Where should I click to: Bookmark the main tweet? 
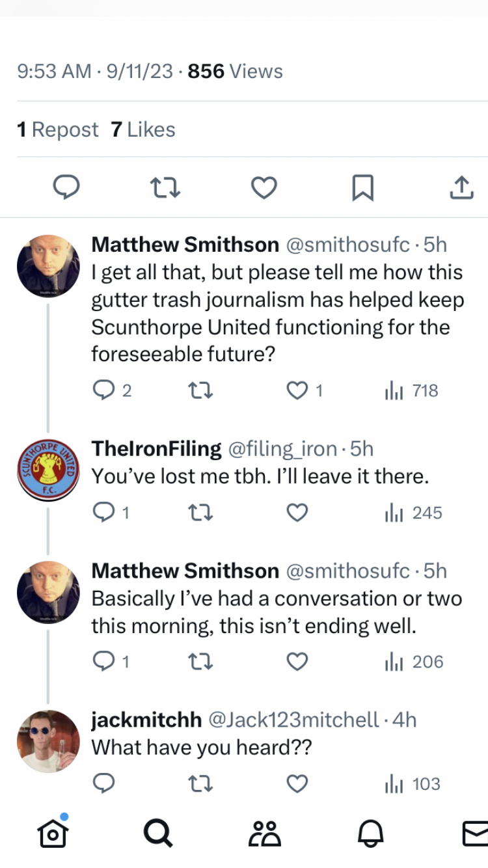pyautogui.click(x=362, y=188)
